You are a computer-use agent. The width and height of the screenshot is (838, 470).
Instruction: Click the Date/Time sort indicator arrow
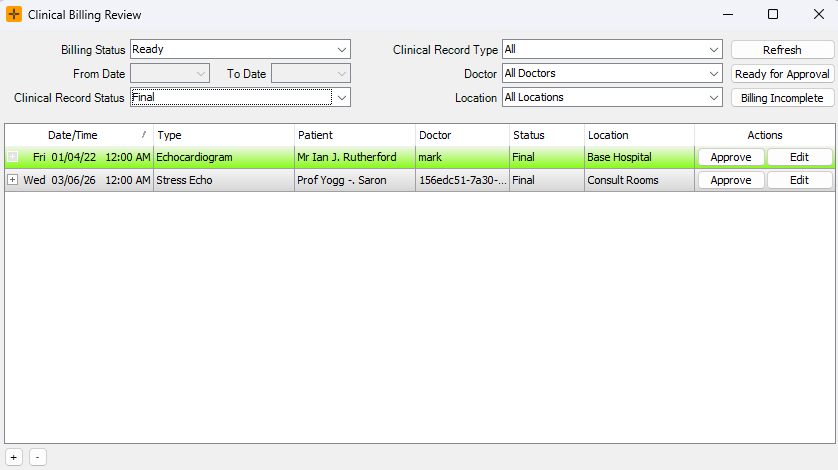(x=144, y=135)
